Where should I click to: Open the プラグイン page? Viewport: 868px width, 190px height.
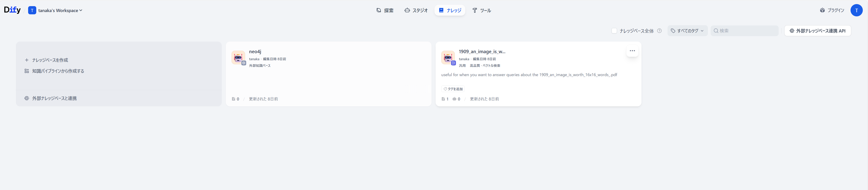coord(832,10)
